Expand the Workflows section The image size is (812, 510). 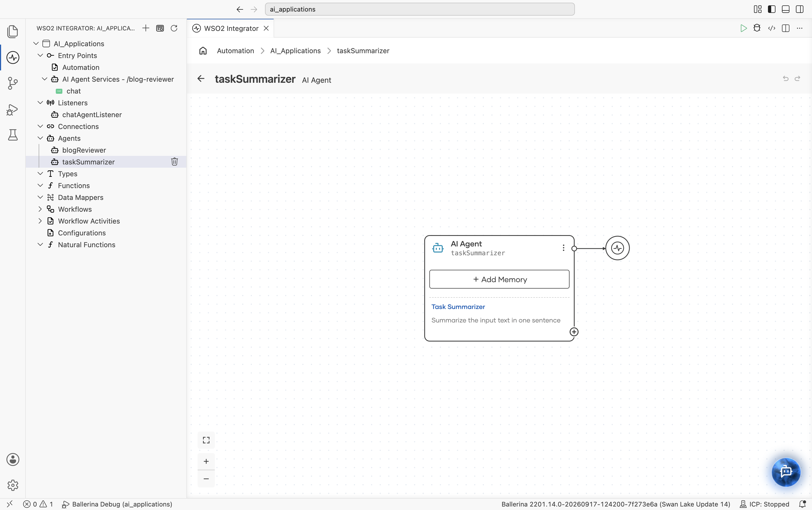pyautogui.click(x=40, y=209)
